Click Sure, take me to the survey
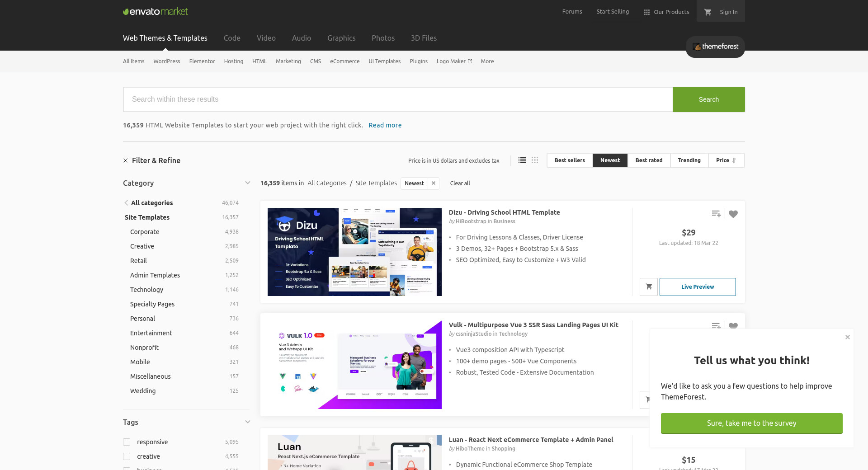Viewport: 868px width, 470px height. [751, 423]
